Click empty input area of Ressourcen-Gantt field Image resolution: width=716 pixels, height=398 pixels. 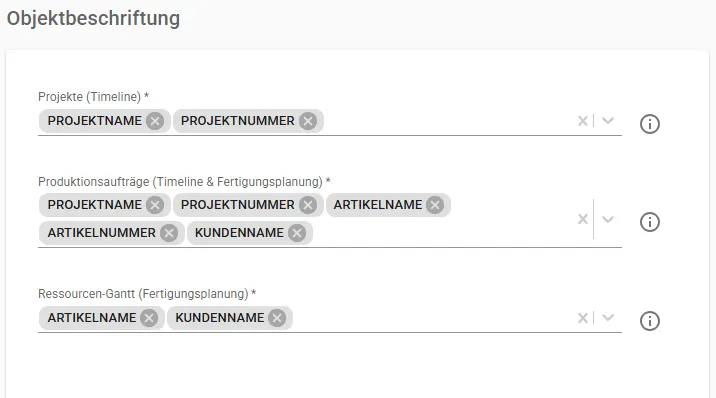[433, 318]
